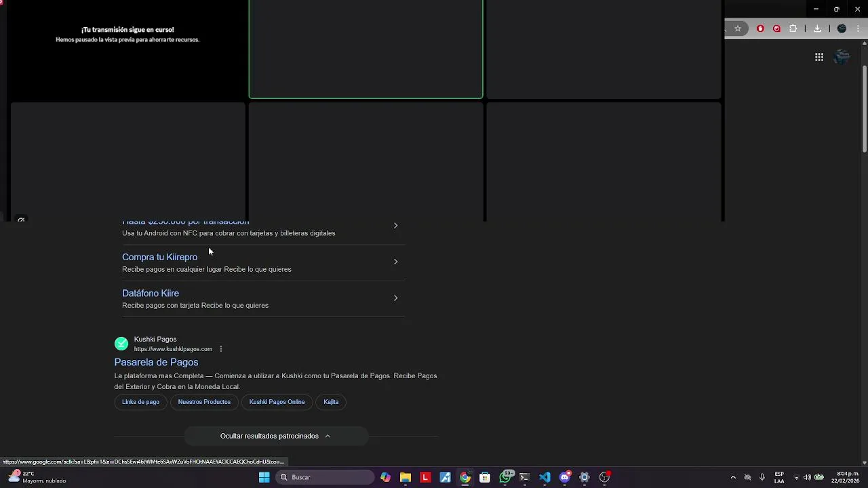Launch Copilot from the taskbar
The height and width of the screenshot is (488, 868).
click(385, 477)
